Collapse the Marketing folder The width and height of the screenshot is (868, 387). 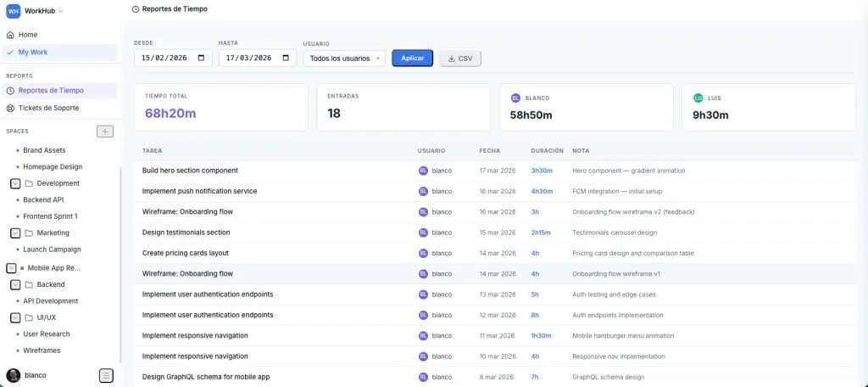(15, 233)
